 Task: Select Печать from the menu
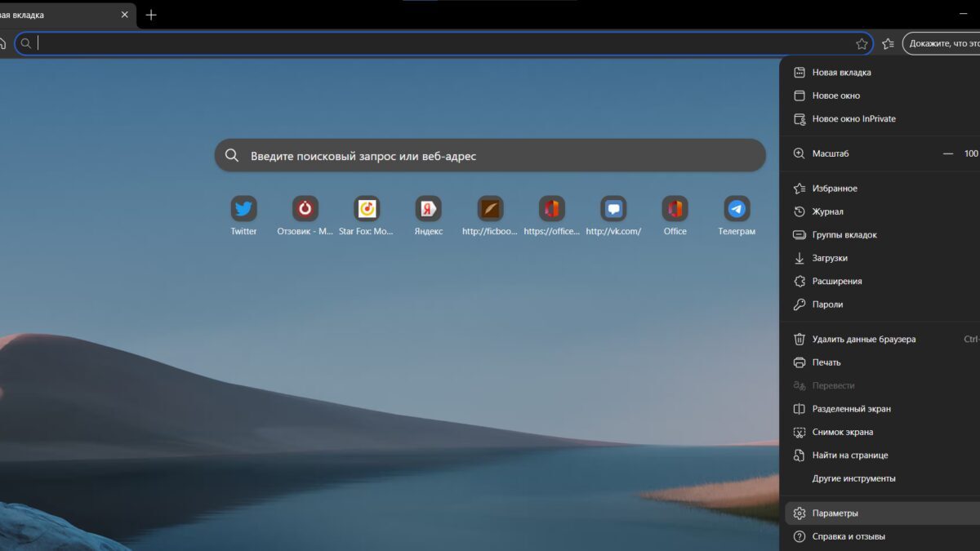pyautogui.click(x=880, y=362)
